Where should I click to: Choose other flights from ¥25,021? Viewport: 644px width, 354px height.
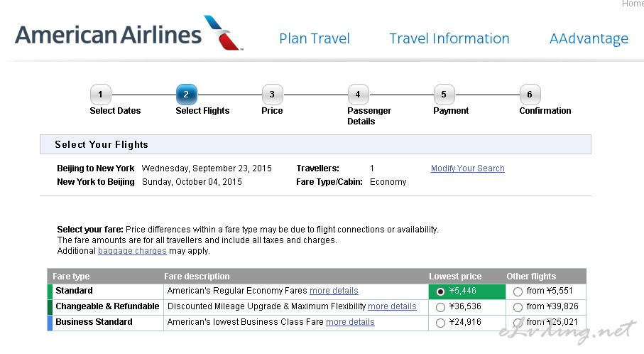pyautogui.click(x=518, y=323)
